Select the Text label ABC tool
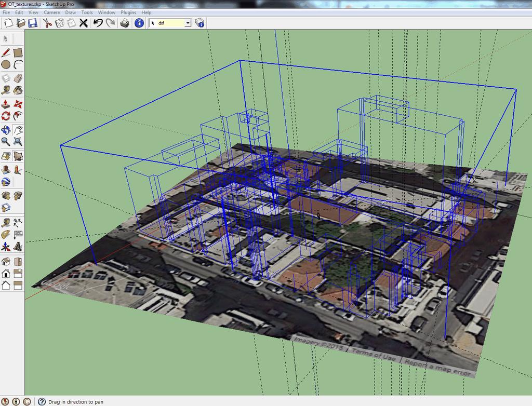The image size is (532, 406). pyautogui.click(x=18, y=234)
